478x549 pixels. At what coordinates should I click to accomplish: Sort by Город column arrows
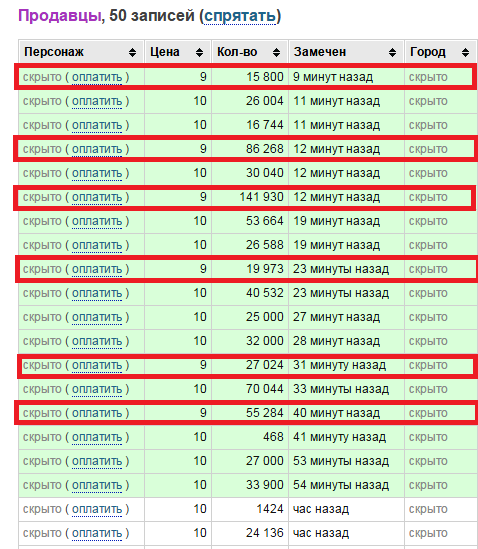465,53
